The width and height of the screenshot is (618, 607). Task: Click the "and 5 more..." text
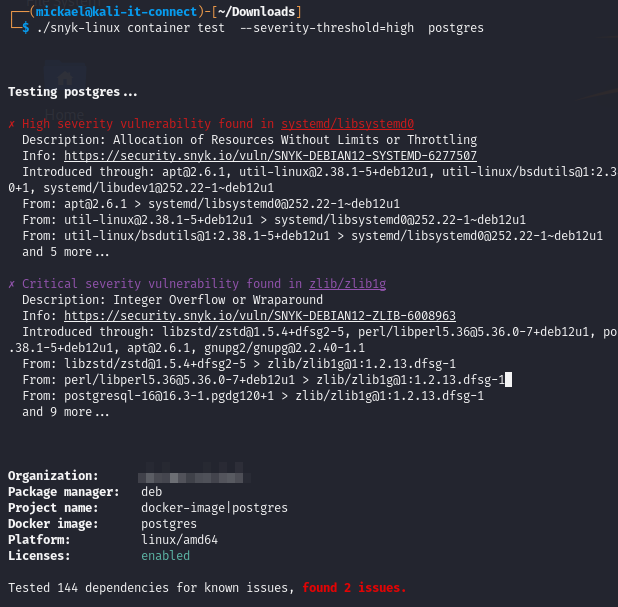pyautogui.click(x=67, y=252)
